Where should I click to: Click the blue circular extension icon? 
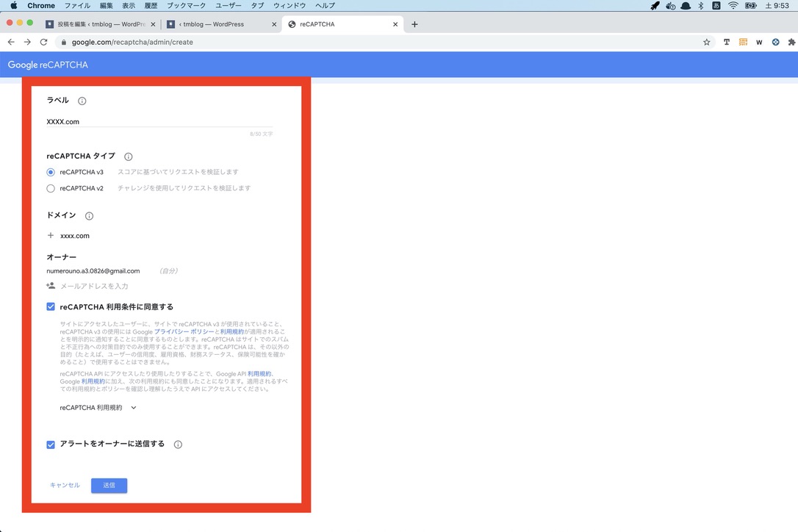coord(775,43)
